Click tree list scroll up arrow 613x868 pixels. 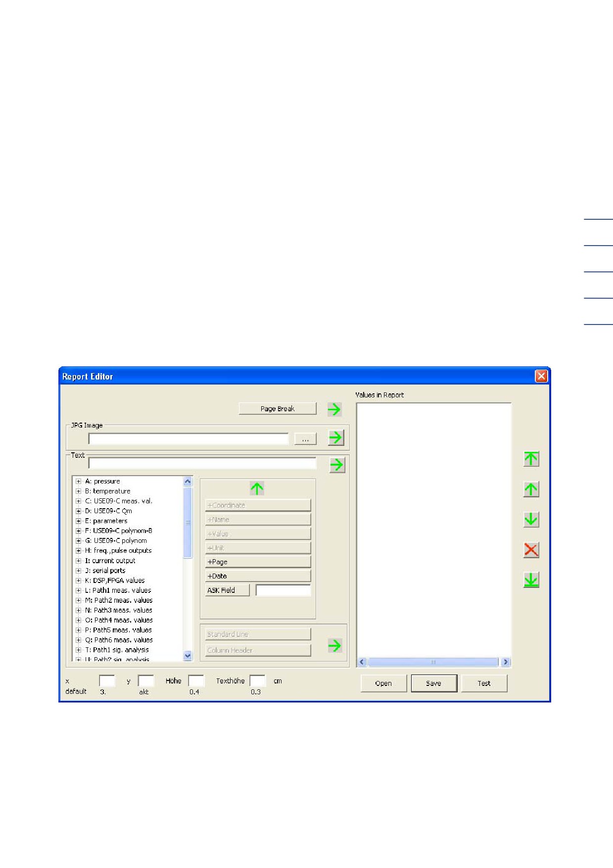click(188, 481)
